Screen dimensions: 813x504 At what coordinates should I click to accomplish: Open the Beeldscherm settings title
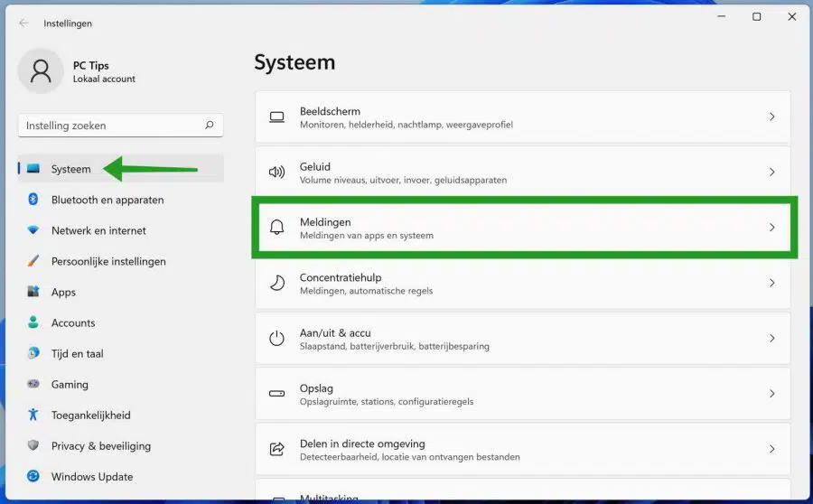click(x=330, y=111)
